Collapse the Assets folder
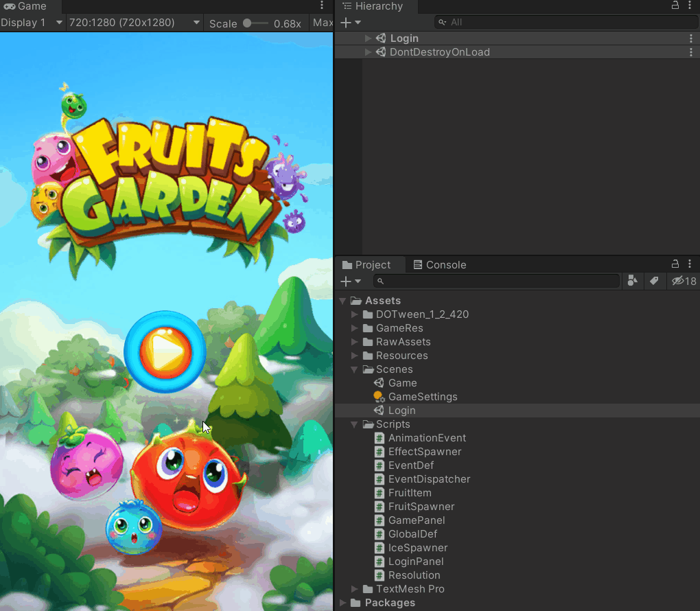 pyautogui.click(x=343, y=301)
